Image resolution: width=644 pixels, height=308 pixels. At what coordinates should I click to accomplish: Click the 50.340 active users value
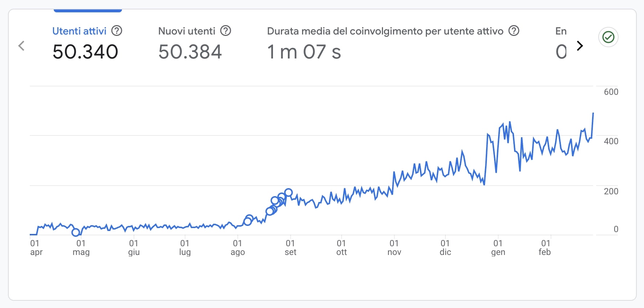click(85, 52)
